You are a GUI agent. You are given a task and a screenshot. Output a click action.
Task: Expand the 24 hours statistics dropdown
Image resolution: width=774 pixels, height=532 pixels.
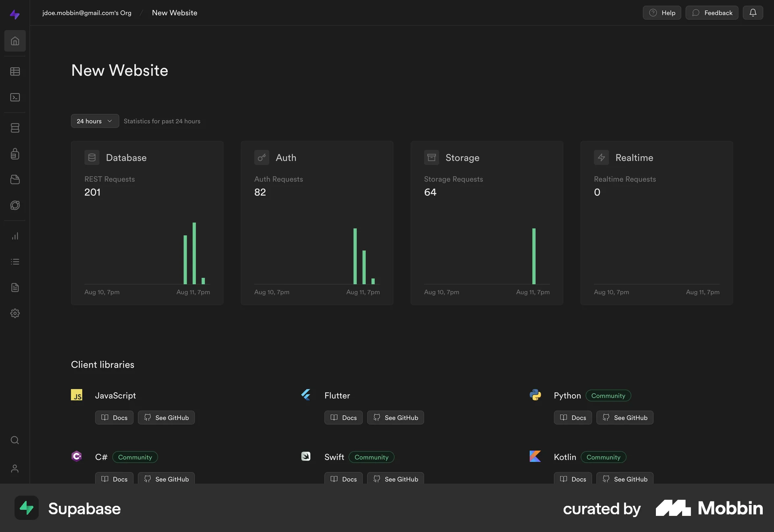pyautogui.click(x=94, y=121)
